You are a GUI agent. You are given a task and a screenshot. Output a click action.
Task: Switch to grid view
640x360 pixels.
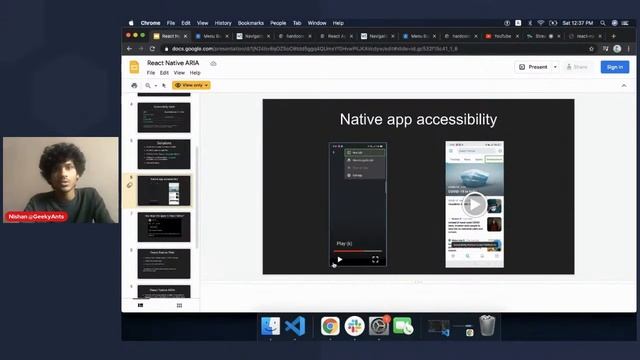(x=179, y=305)
